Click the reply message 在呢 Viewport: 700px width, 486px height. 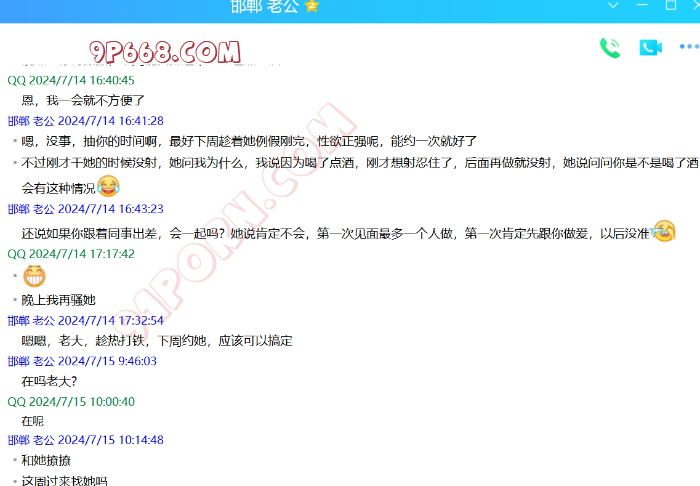(x=33, y=421)
